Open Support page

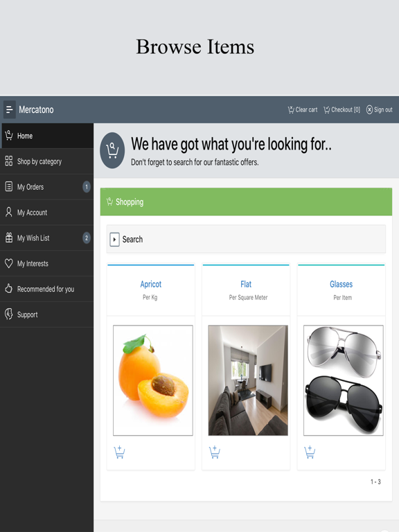(47, 314)
